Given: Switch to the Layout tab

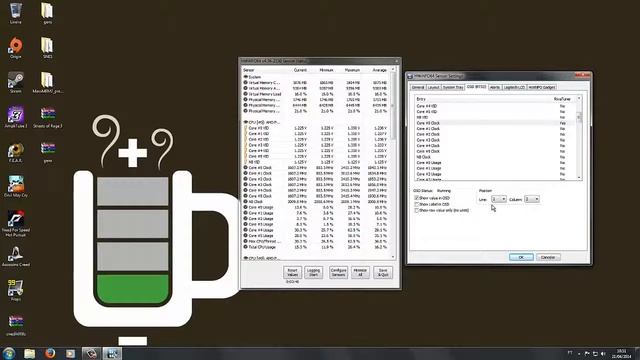Looking at the screenshot, I should click(433, 87).
